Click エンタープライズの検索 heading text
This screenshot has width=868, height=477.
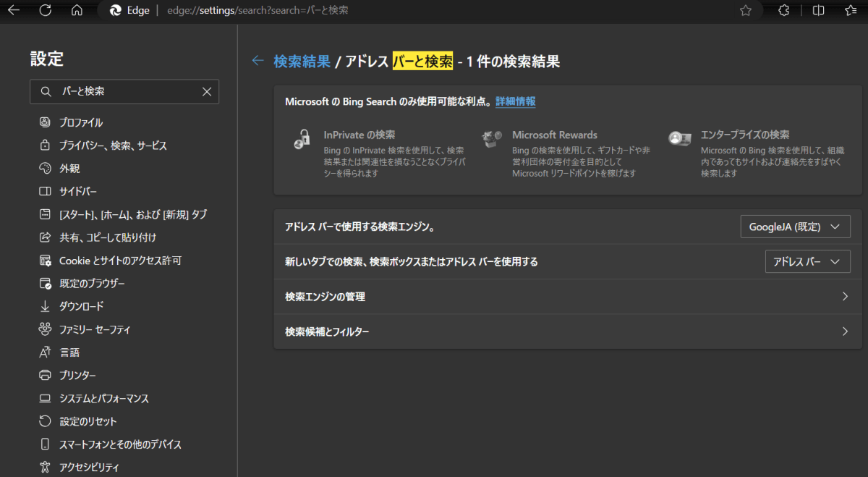coord(745,135)
